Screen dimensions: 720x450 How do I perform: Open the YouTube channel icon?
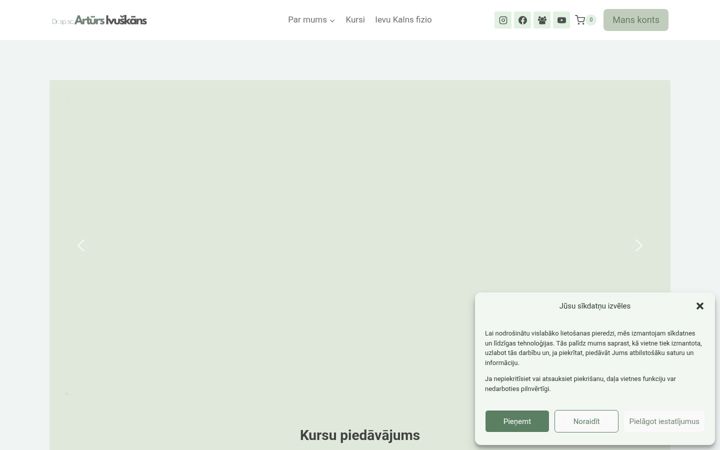562,20
